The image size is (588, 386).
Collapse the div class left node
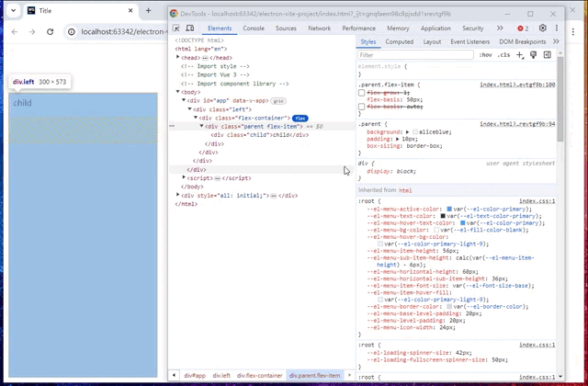[x=190, y=109]
